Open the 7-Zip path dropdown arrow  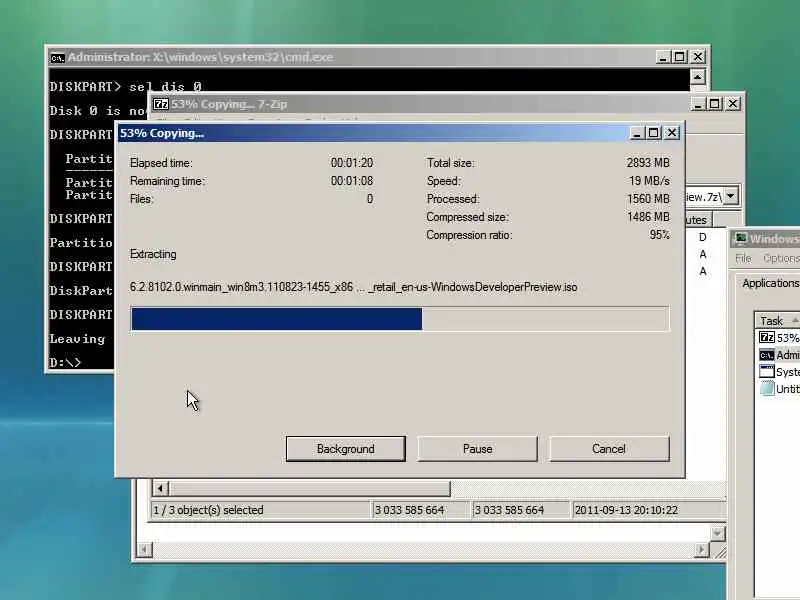point(731,196)
